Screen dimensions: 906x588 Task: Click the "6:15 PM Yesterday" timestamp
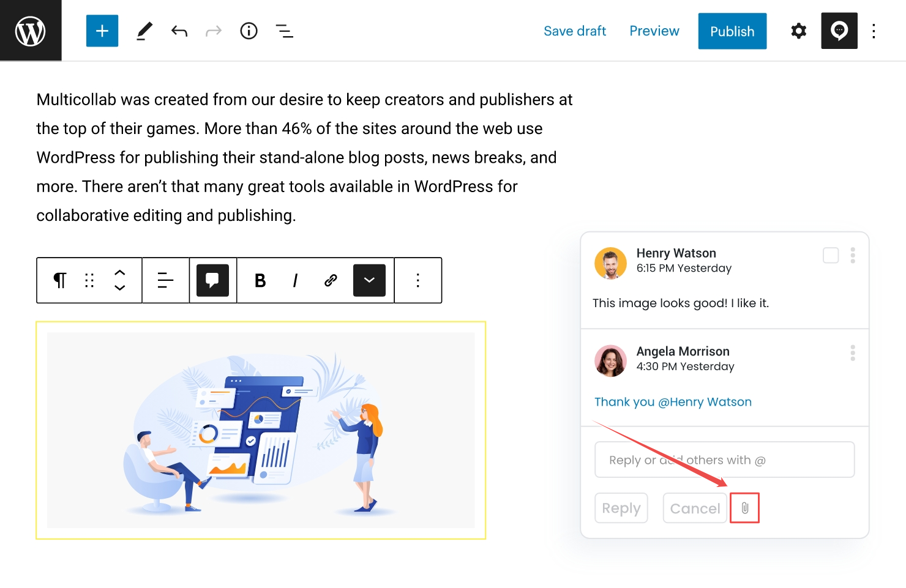pos(684,268)
